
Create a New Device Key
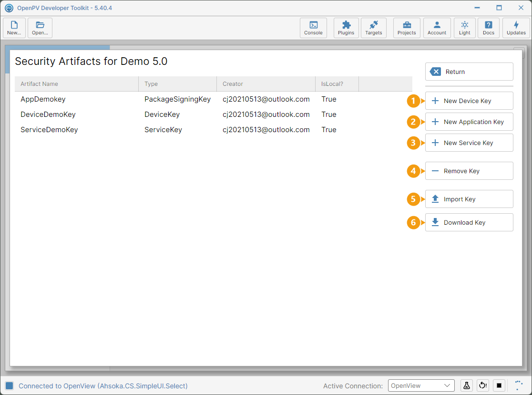click(469, 101)
